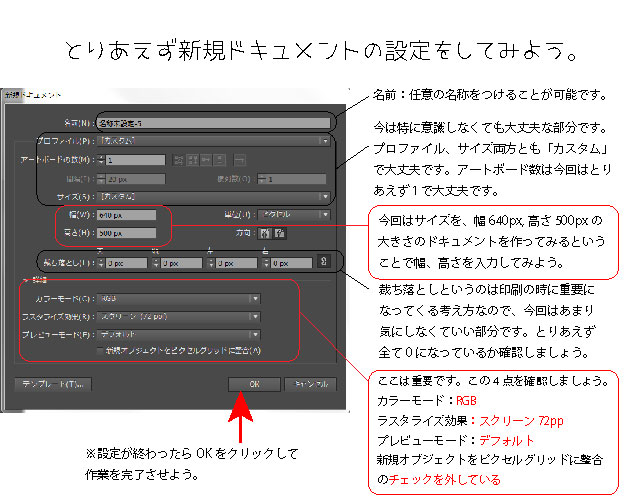This screenshot has width=640, height=500.
Task: Select Arrange by Column artboard icon
Action: (x=220, y=160)
